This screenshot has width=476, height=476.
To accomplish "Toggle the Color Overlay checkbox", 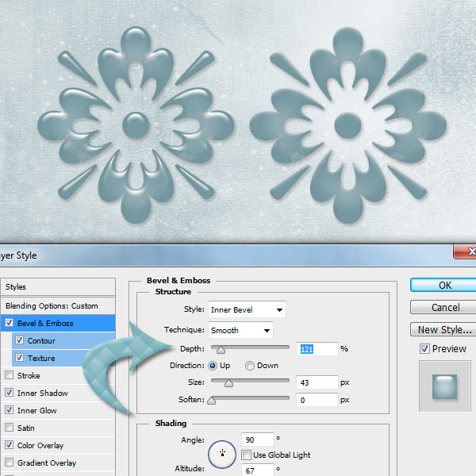I will point(9,445).
